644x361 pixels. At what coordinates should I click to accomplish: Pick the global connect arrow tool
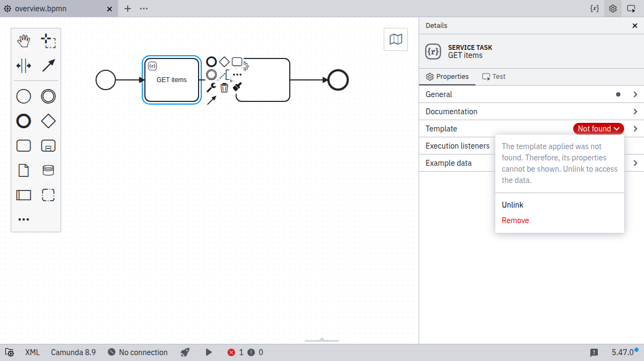coord(48,65)
